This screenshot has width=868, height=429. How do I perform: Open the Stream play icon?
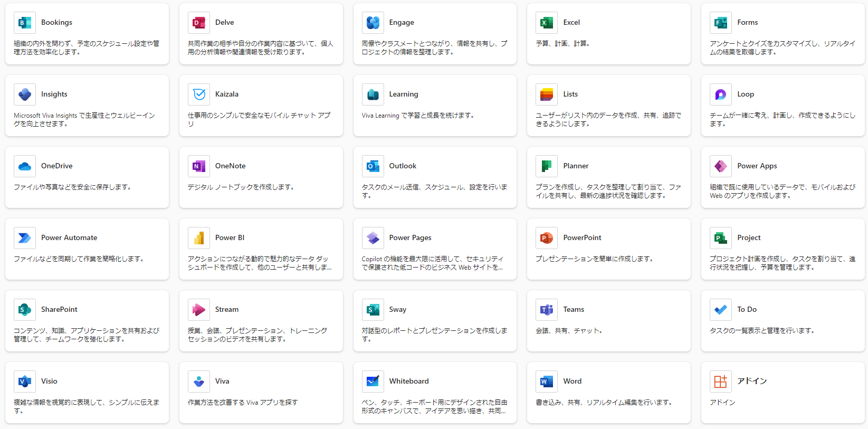pyautogui.click(x=199, y=310)
